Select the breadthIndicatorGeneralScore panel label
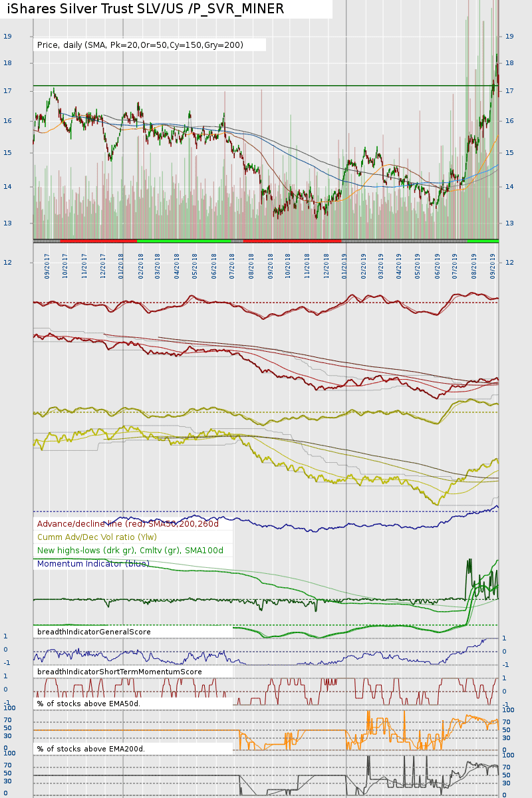Screen dimensions: 532x798 [94, 632]
